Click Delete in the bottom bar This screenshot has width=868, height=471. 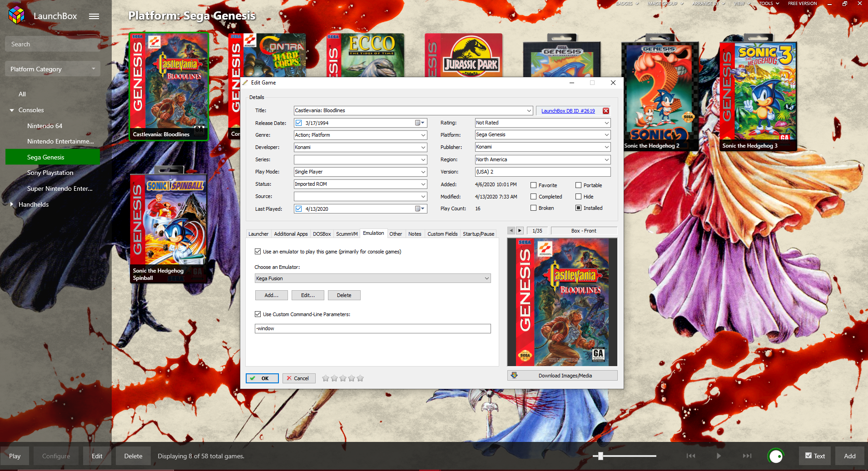tap(133, 456)
